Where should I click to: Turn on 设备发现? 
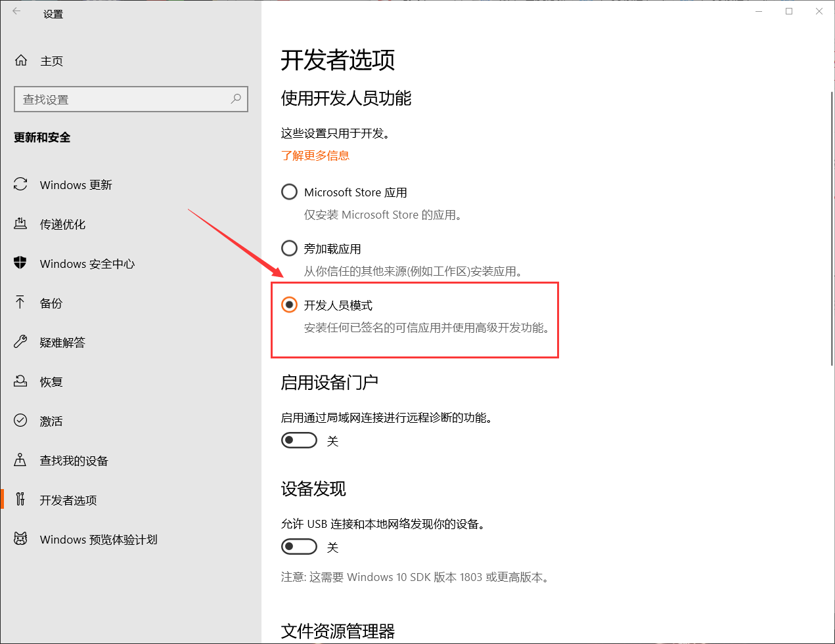click(x=299, y=546)
